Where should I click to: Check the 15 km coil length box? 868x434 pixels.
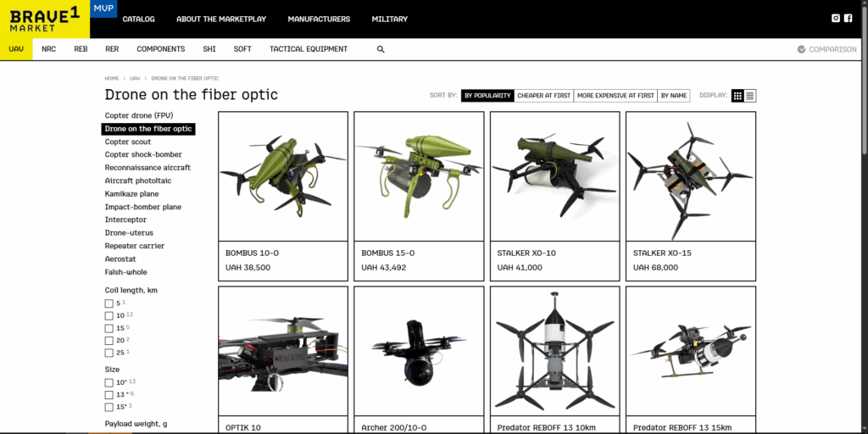(109, 328)
